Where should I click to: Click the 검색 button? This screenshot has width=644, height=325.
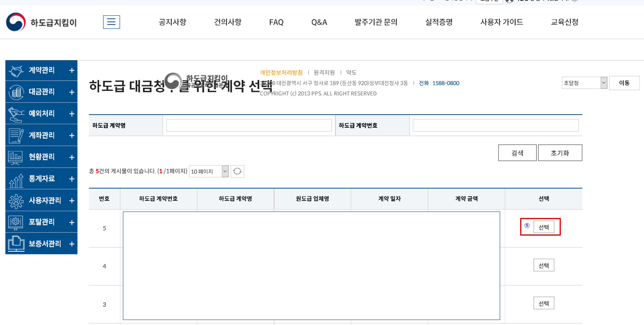click(x=517, y=153)
